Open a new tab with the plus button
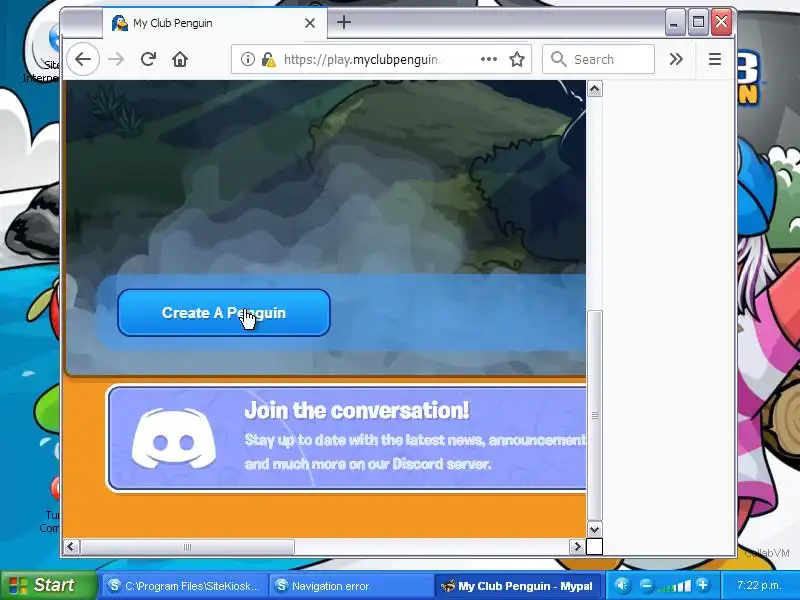Viewport: 800px width, 600px height. click(344, 22)
